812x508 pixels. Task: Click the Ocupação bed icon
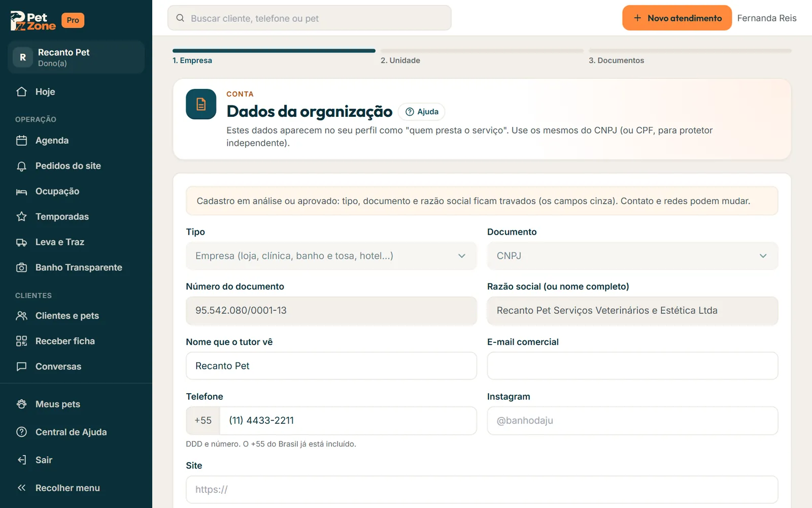[21, 192]
